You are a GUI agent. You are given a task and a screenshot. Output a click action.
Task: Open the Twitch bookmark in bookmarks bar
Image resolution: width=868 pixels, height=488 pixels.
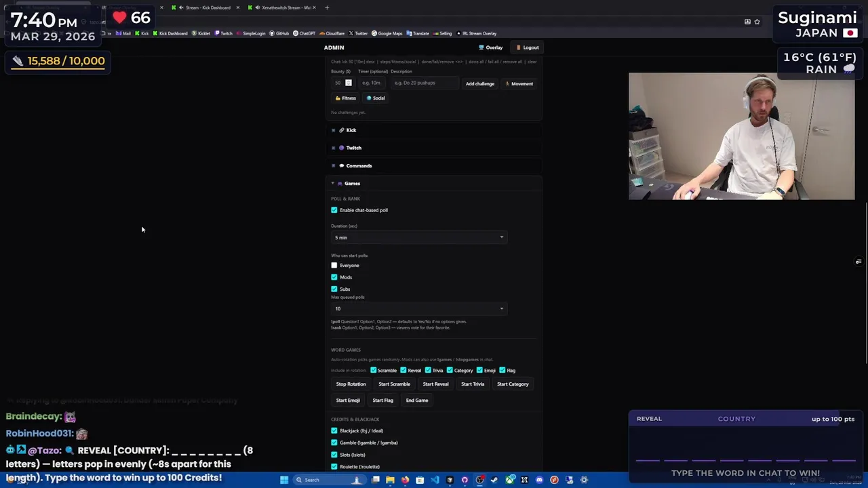224,33
